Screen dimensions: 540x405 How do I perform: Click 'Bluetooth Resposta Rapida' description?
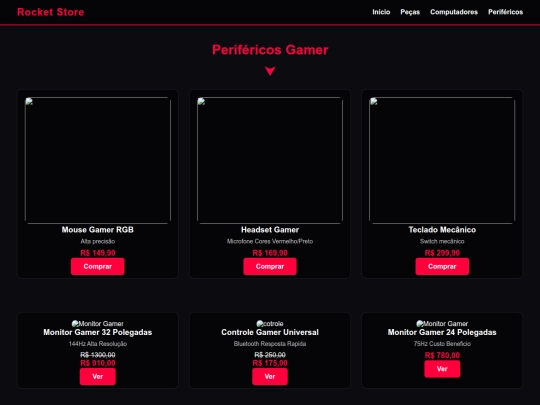click(270, 344)
